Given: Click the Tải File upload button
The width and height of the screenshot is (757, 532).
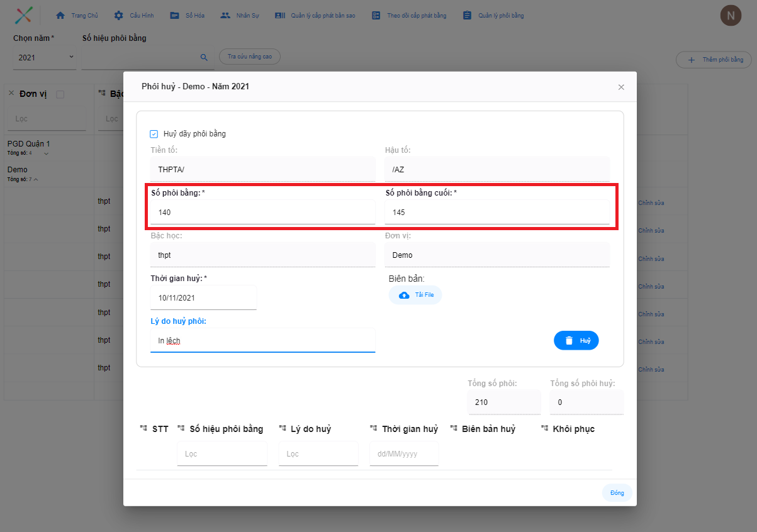Looking at the screenshot, I should pos(415,295).
